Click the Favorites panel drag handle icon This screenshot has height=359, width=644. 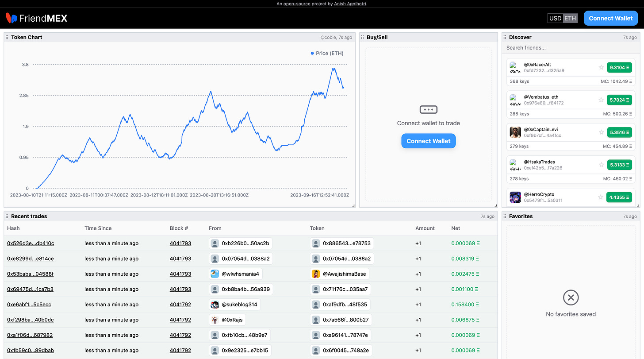pyautogui.click(x=505, y=216)
